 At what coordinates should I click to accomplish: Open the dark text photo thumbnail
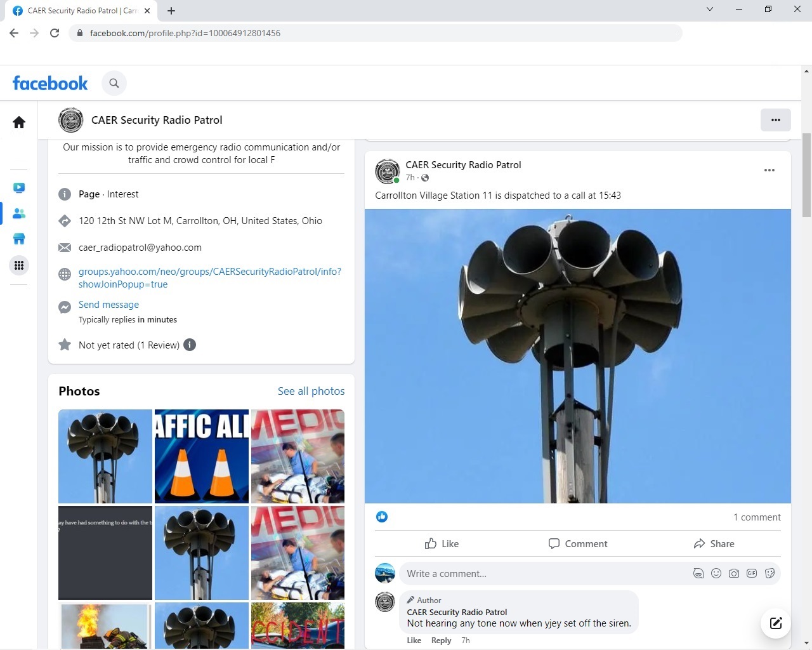point(105,553)
